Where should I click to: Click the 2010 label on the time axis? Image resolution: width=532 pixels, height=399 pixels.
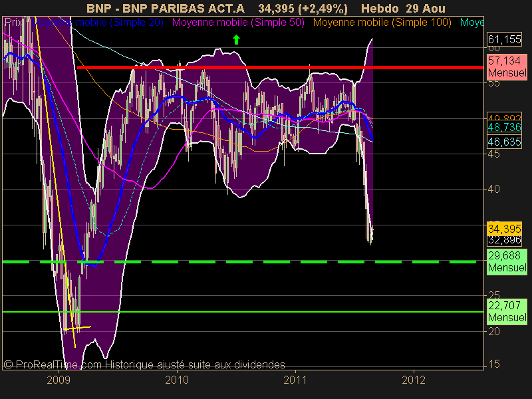pos(177,380)
